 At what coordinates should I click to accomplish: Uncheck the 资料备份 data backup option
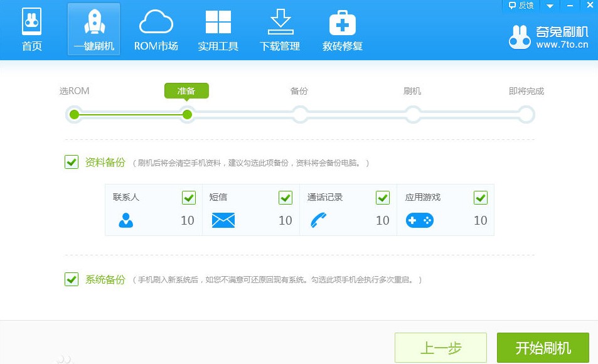click(71, 162)
